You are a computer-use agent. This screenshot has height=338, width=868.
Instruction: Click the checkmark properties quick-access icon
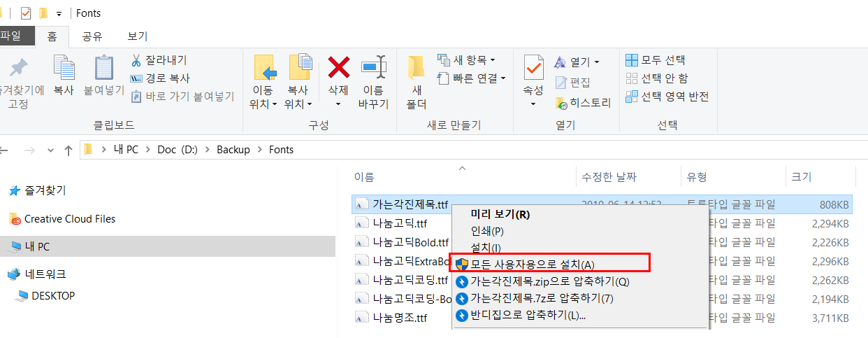tap(26, 13)
